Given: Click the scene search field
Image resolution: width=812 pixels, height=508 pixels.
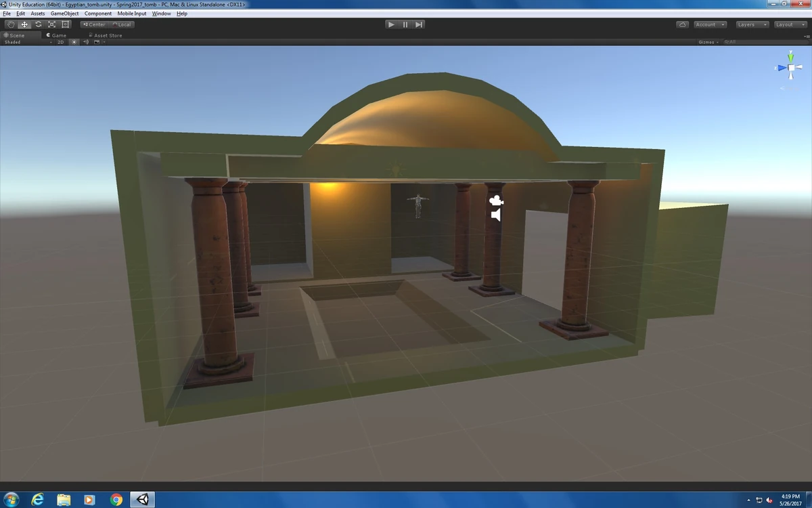Looking at the screenshot, I should pos(765,42).
